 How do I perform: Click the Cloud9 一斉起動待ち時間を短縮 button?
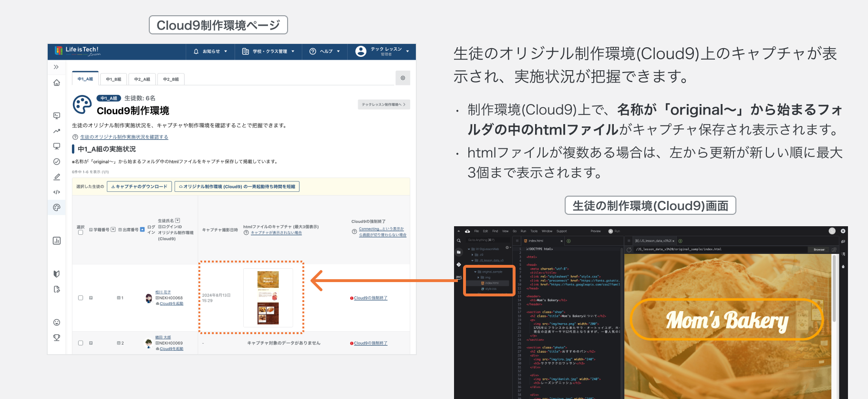237,187
